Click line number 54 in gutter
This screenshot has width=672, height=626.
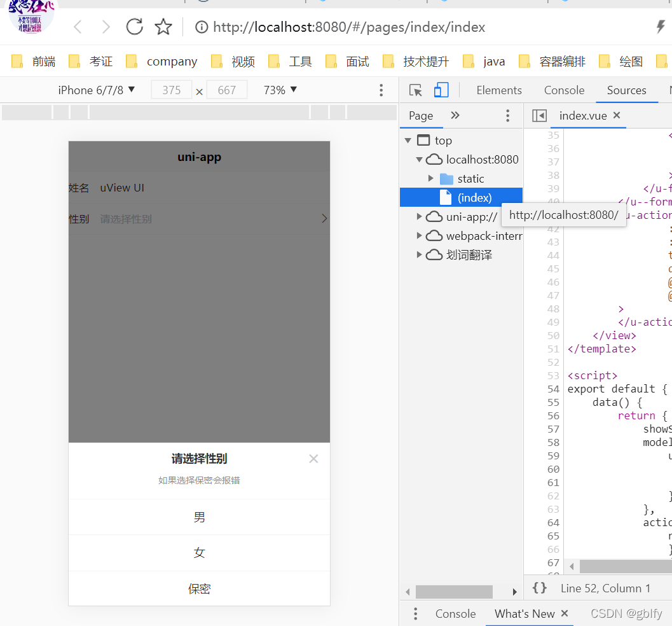553,389
